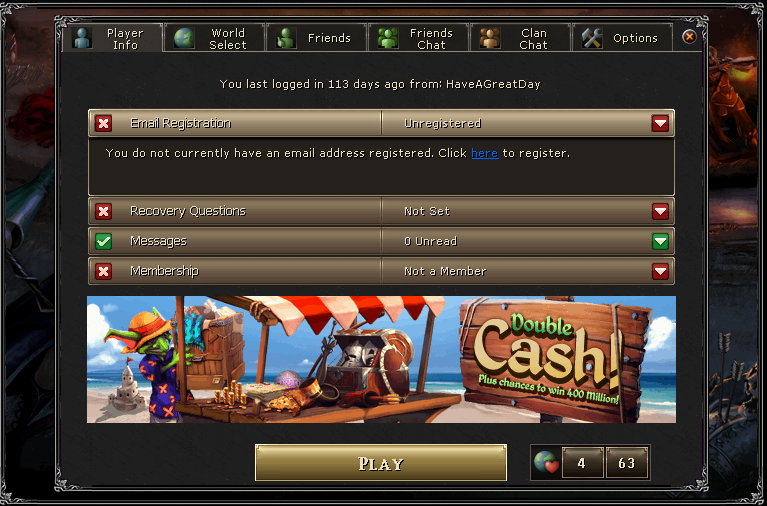
Task: Start the game with the Play button
Action: 381,463
